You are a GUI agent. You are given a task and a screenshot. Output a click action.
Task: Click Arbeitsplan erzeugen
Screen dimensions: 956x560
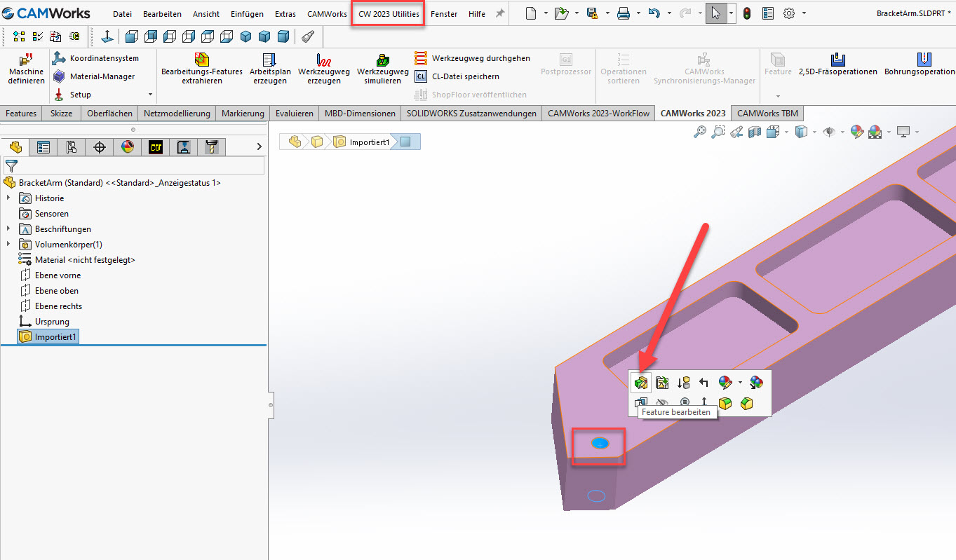pyautogui.click(x=270, y=69)
